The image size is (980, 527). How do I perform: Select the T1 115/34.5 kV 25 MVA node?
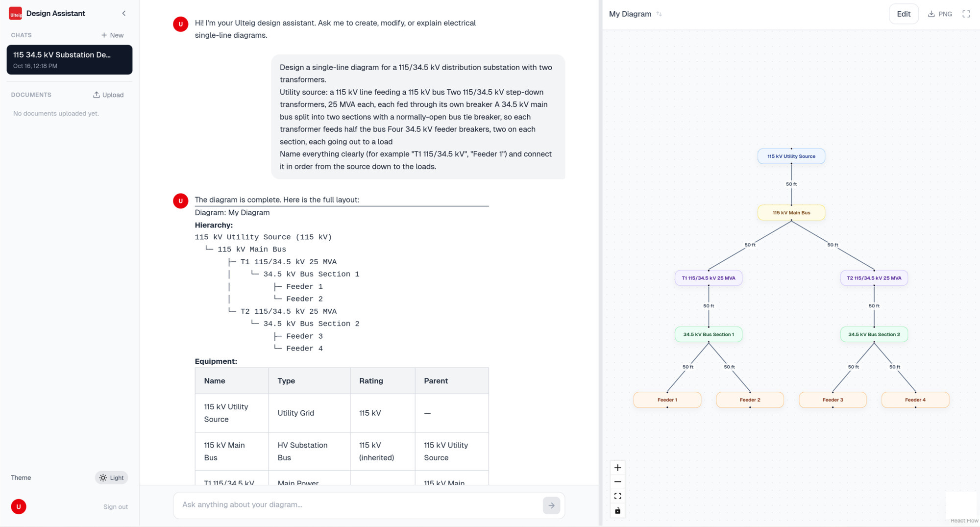(x=709, y=278)
